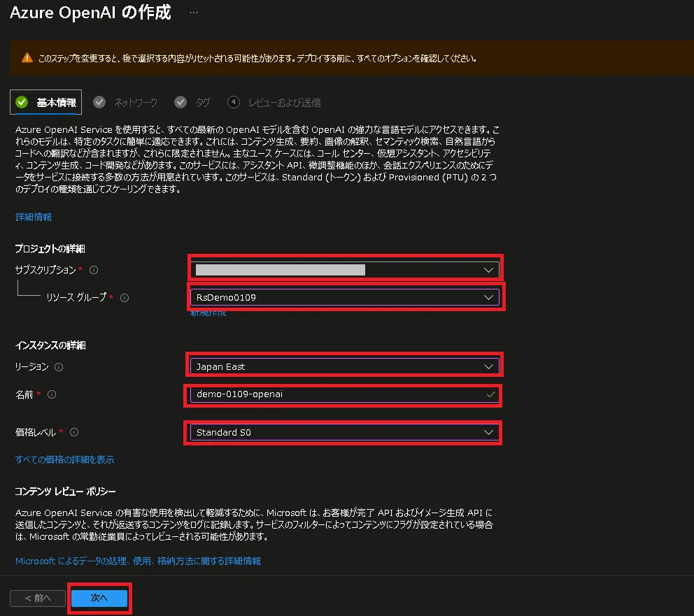Click the Azure OpenAI の作成 page title
Screen dimensions: 694x616
90,13
